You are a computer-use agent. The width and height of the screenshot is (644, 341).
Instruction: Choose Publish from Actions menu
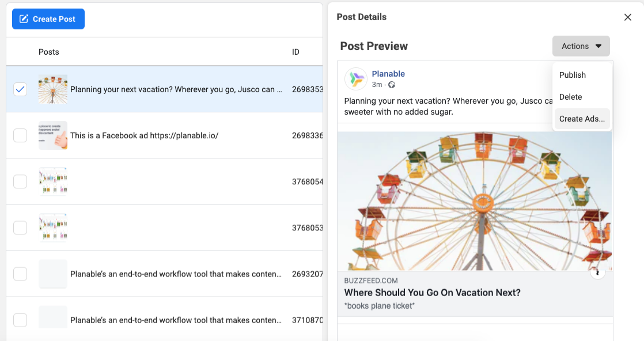pyautogui.click(x=573, y=75)
